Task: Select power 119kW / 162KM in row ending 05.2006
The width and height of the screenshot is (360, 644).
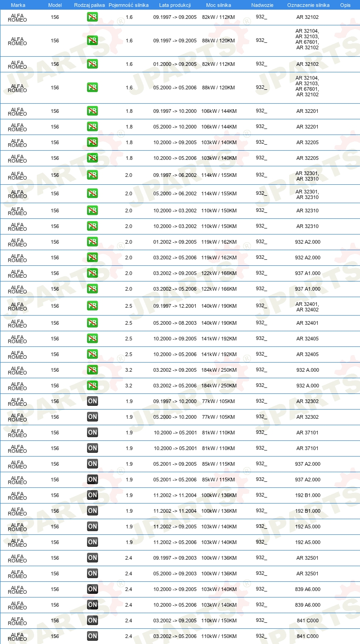Action: point(219,258)
